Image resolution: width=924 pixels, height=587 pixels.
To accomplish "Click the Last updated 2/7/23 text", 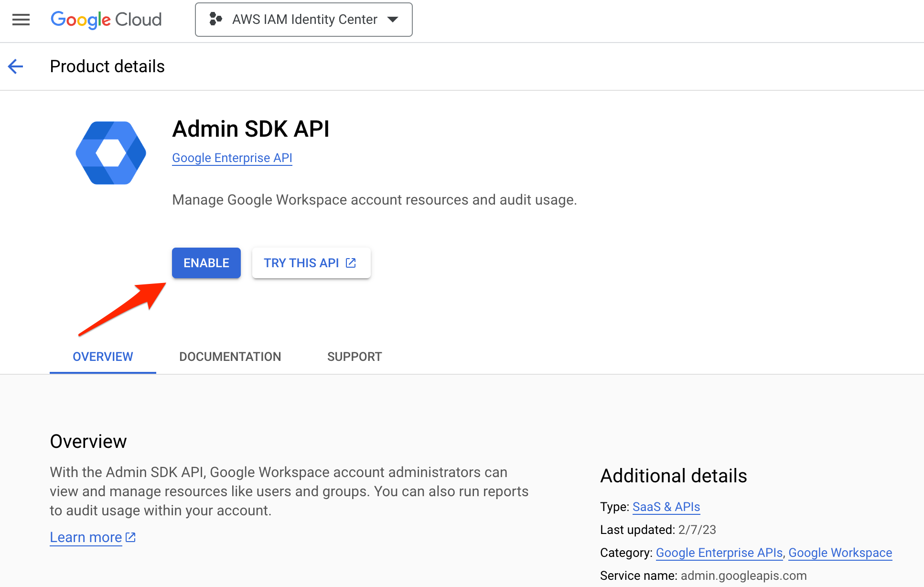I will point(658,530).
